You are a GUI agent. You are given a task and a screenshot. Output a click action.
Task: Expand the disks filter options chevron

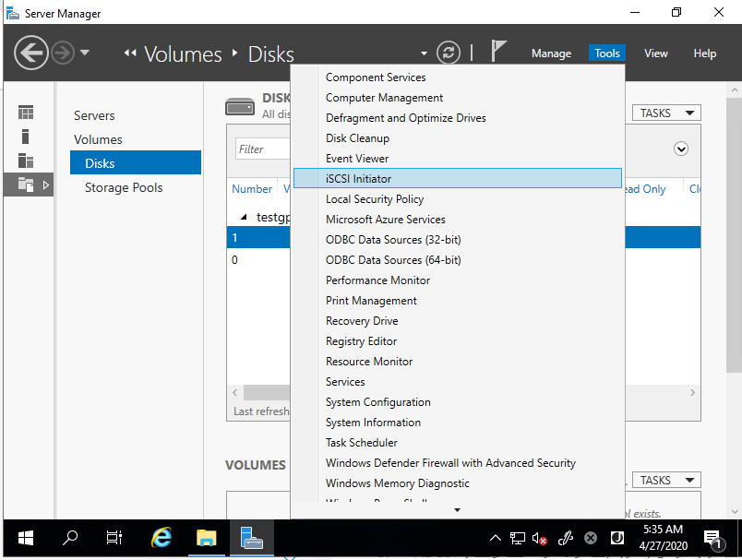680,149
